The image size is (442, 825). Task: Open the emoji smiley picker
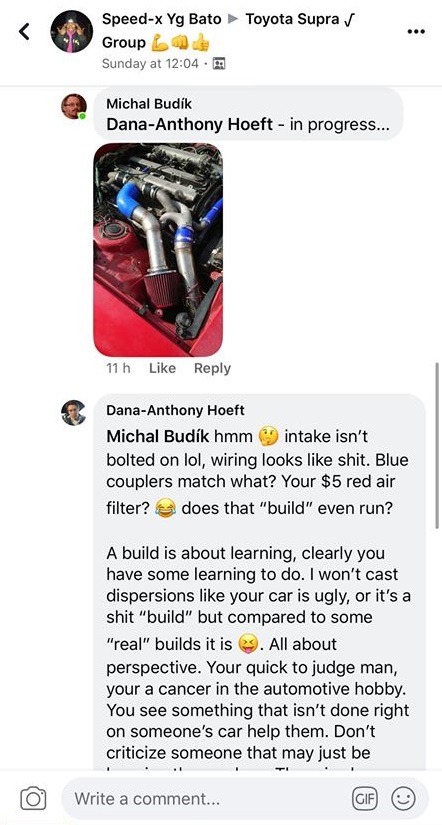[403, 799]
